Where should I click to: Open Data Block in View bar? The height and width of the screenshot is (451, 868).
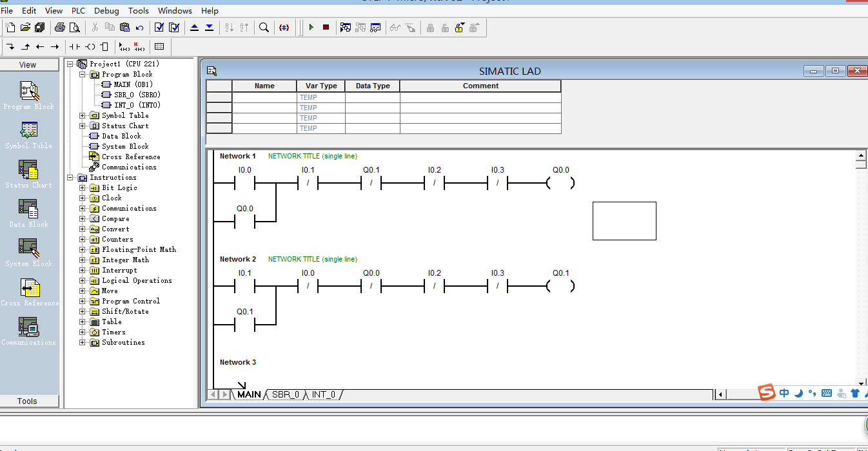[x=29, y=213]
